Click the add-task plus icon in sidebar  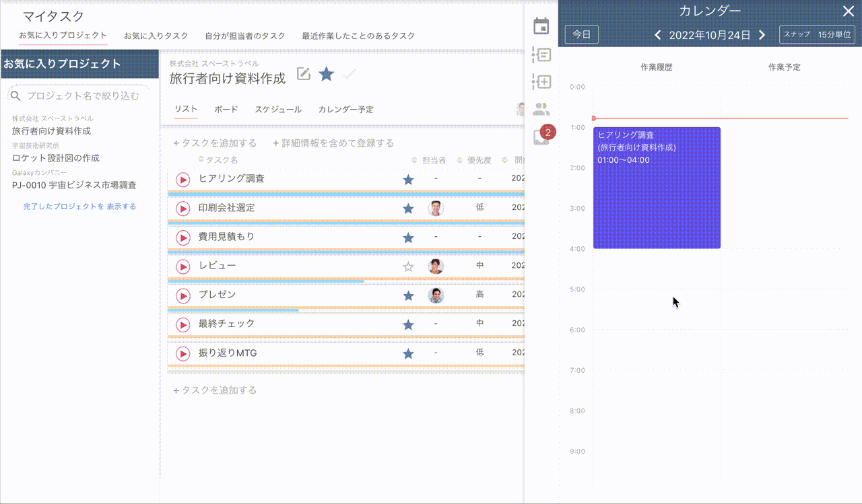[x=543, y=81]
